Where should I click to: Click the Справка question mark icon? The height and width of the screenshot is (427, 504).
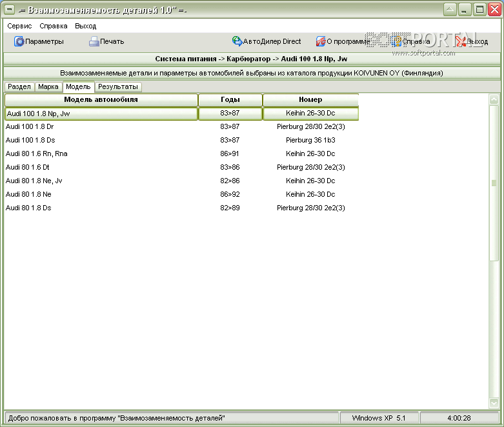tap(398, 41)
